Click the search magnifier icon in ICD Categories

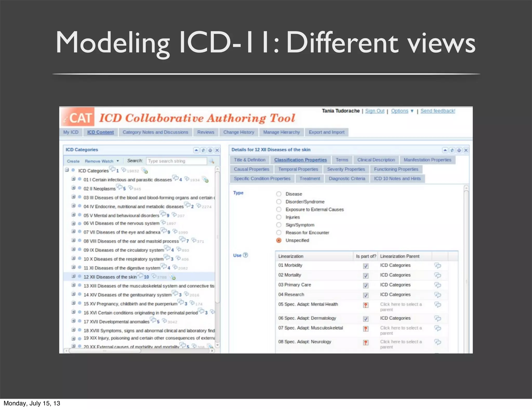tap(212, 161)
